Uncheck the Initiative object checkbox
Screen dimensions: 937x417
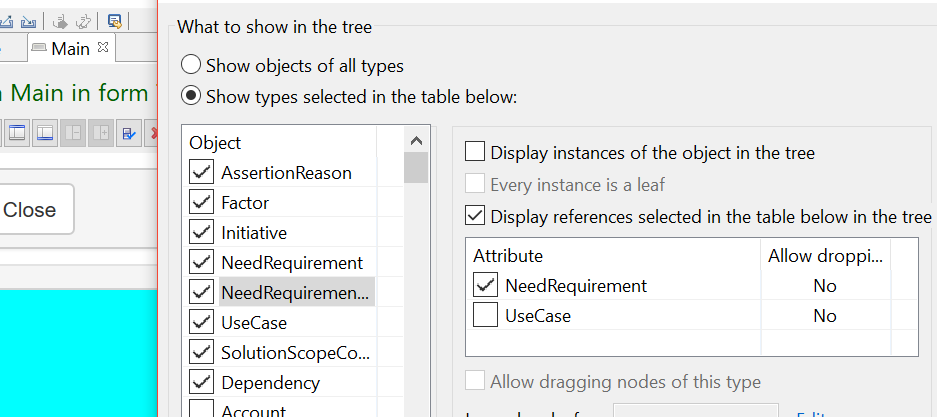pyautogui.click(x=201, y=232)
